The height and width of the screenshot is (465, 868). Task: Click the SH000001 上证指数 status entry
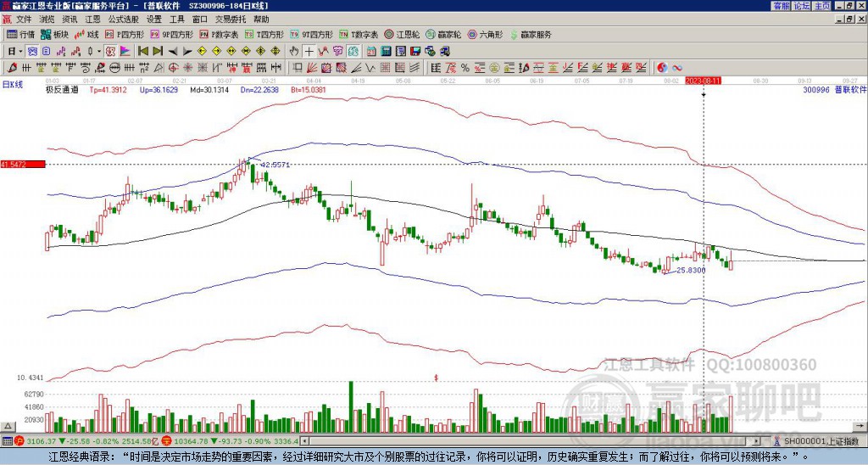821,441
